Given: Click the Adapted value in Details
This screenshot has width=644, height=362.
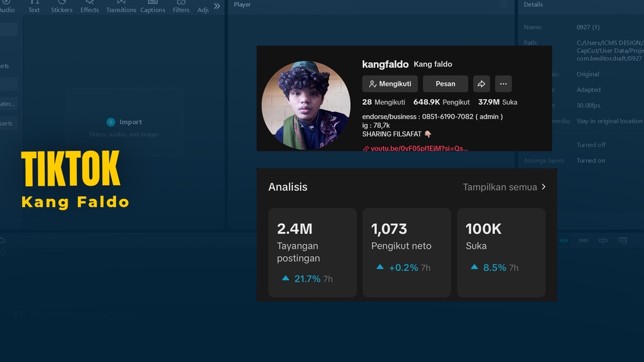Looking at the screenshot, I should [x=588, y=90].
